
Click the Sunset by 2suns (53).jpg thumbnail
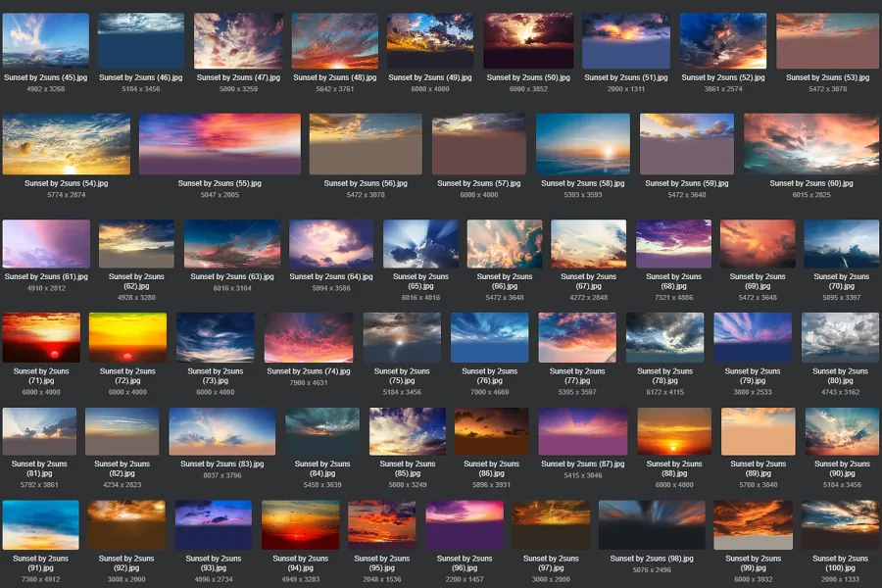(x=828, y=40)
